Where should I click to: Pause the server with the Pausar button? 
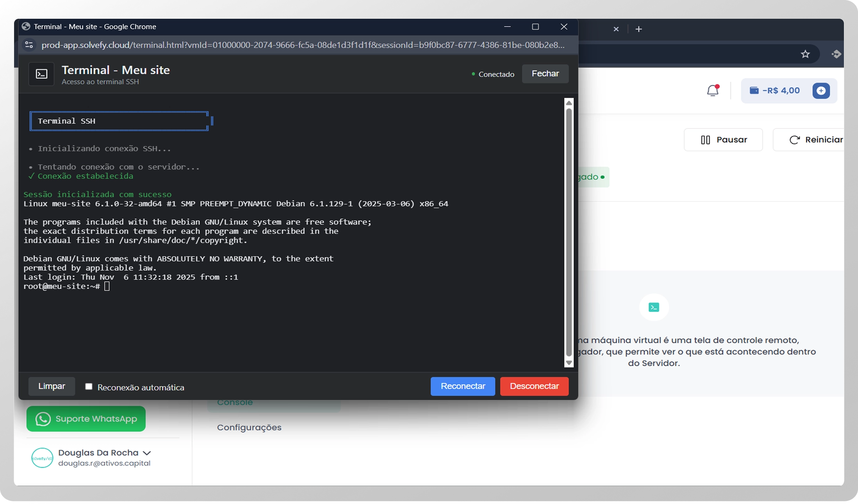pos(723,140)
